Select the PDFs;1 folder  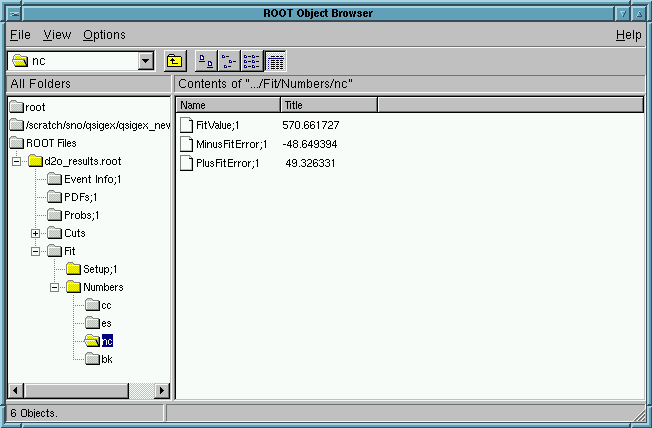point(72,197)
